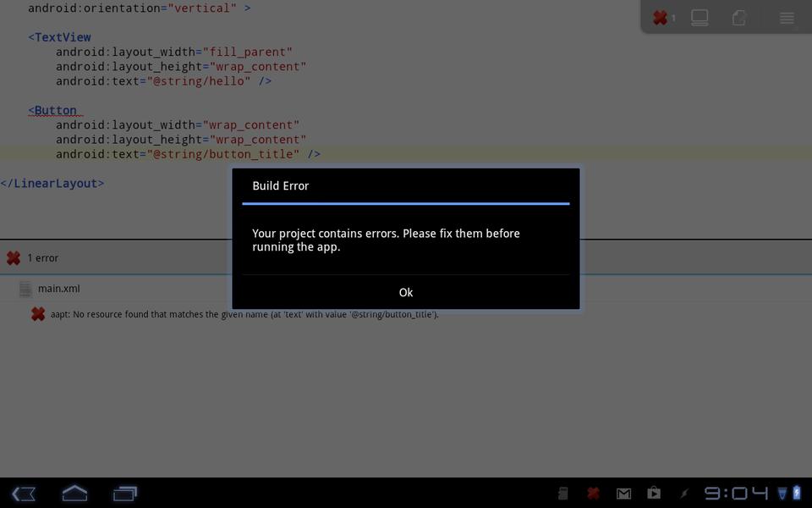This screenshot has width=812, height=508.
Task: Tap the Wi-Fi signal status icon
Action: pos(782,493)
